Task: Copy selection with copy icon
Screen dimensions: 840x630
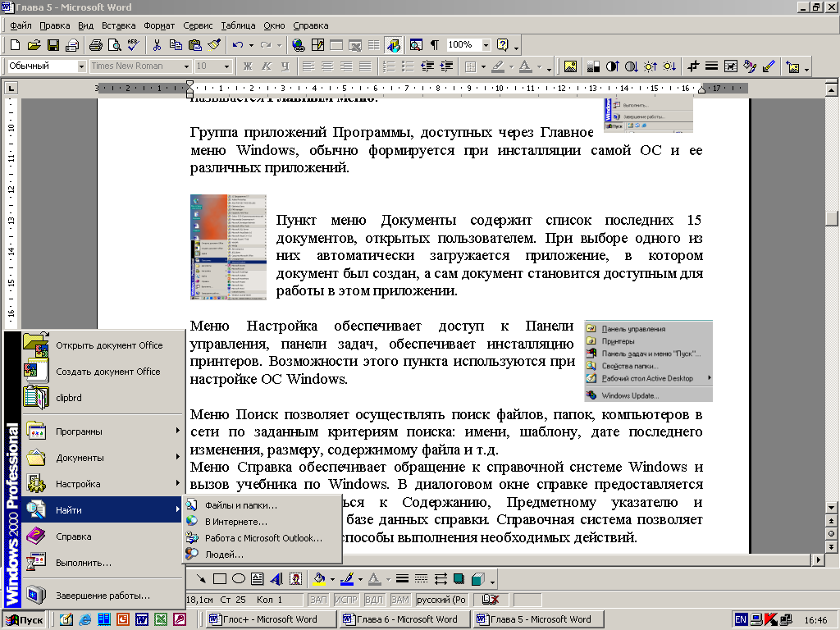Action: [176, 45]
